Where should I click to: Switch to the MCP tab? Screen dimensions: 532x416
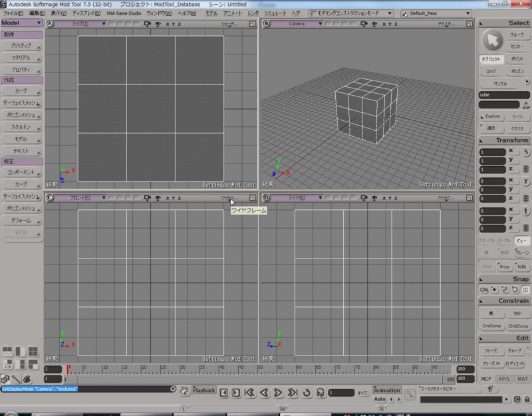(x=486, y=379)
